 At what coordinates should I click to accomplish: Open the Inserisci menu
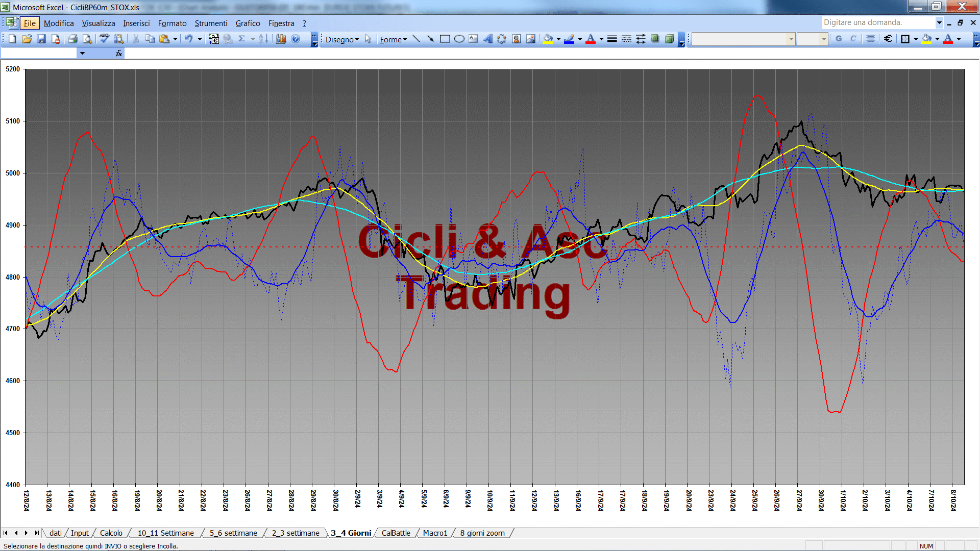[x=136, y=23]
